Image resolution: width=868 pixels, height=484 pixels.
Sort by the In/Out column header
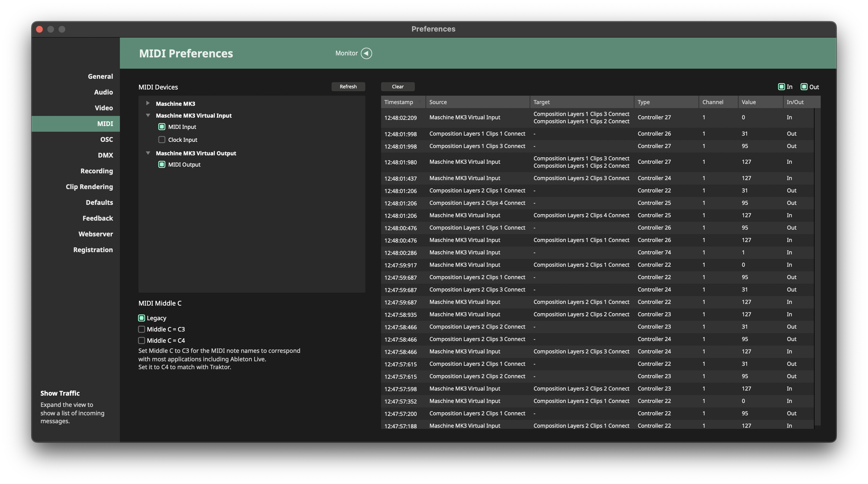click(x=802, y=102)
